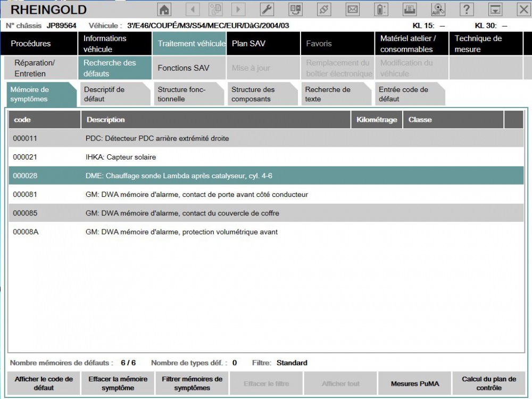Select row contact de porte avant conducteur
This screenshot has width=532, height=399.
click(267, 194)
